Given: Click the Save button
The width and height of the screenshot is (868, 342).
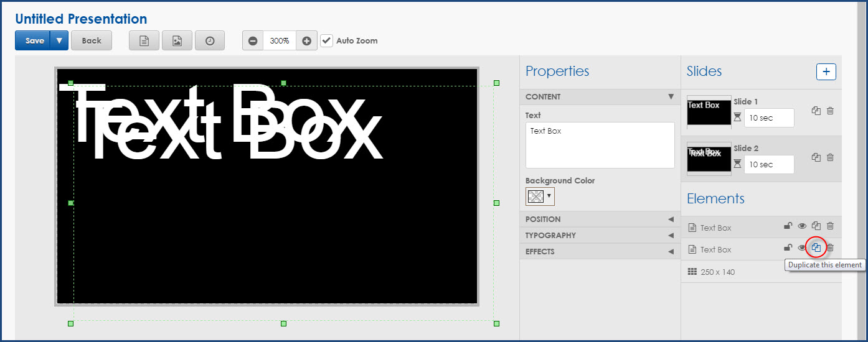Looking at the screenshot, I should [33, 40].
